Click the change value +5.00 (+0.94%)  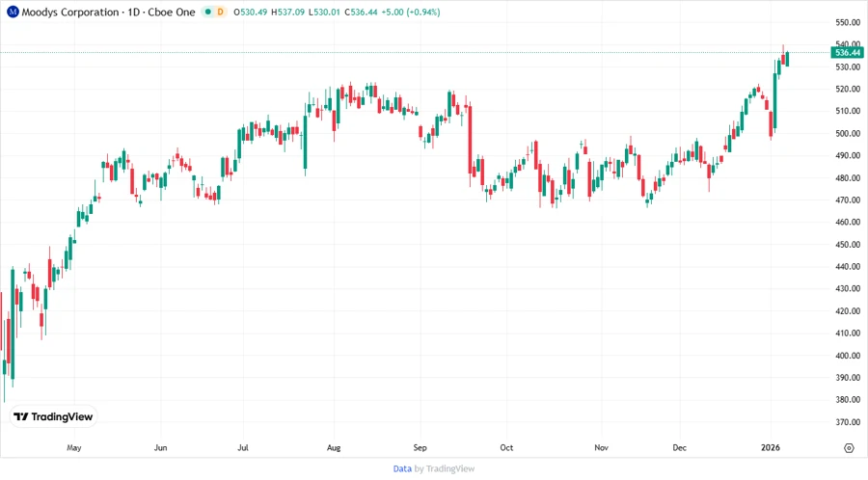coord(410,12)
